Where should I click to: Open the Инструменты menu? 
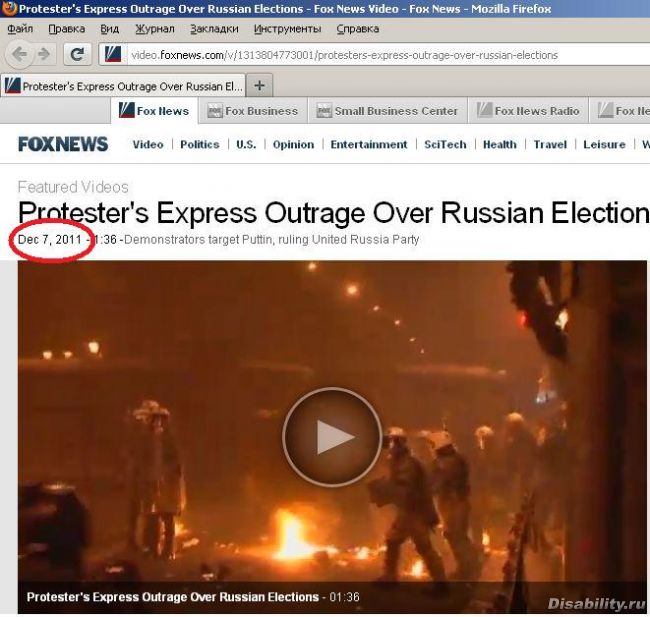point(287,29)
